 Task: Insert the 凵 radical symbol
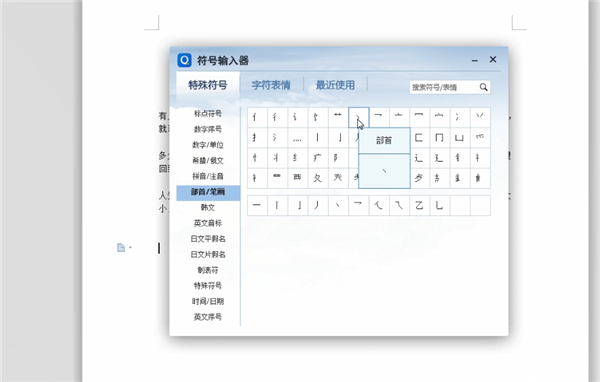pyautogui.click(x=460, y=137)
